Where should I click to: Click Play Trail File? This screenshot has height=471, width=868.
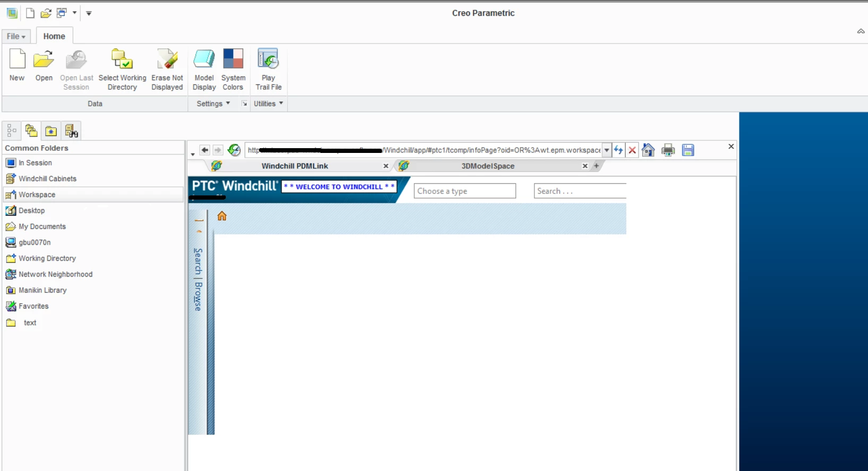click(268, 70)
